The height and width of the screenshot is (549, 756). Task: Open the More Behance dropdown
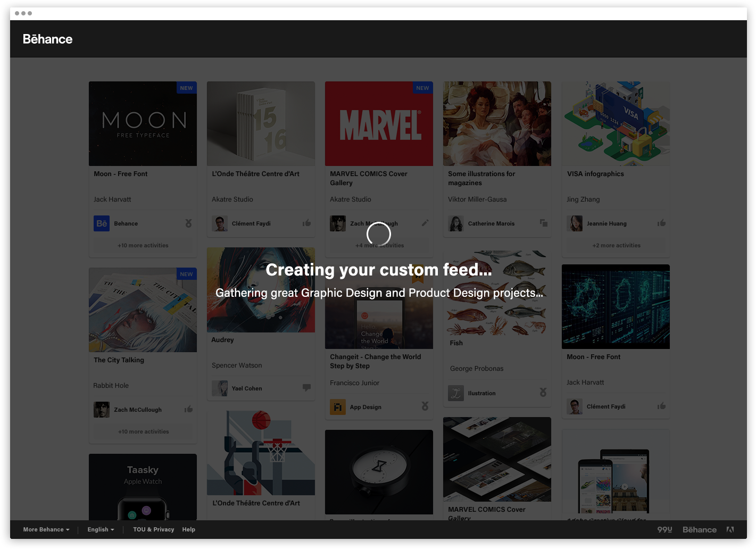click(x=46, y=529)
